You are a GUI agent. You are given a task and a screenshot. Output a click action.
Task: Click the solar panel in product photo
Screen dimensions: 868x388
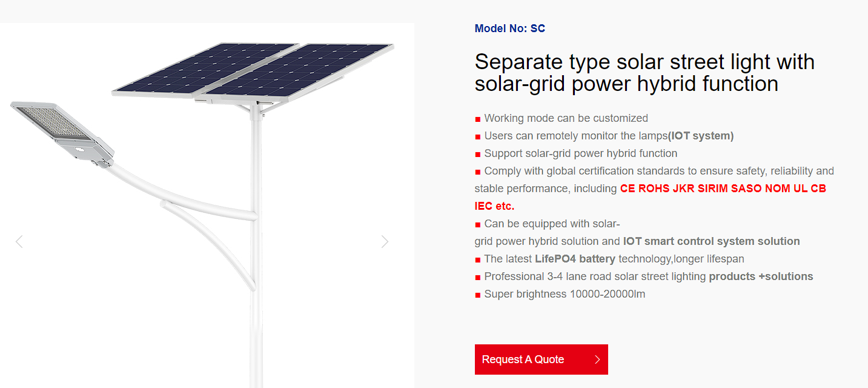click(x=254, y=70)
